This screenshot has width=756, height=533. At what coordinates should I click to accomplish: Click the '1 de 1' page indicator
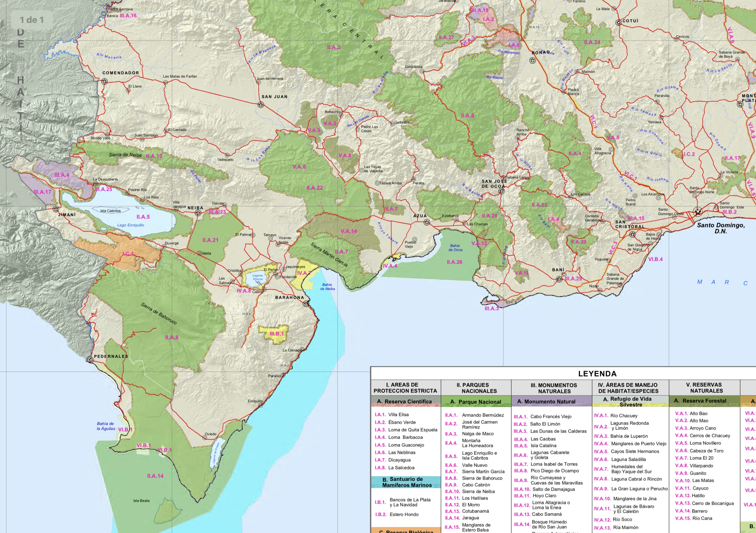coord(32,20)
